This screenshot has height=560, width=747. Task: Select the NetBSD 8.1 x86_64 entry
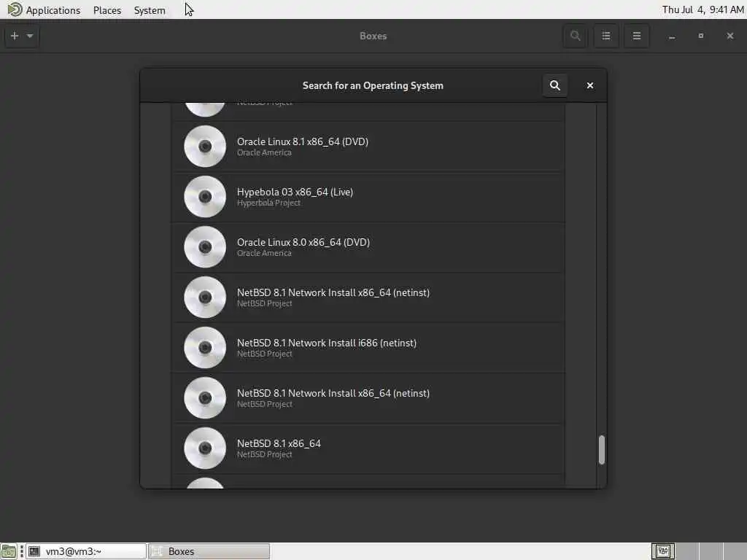coord(368,448)
